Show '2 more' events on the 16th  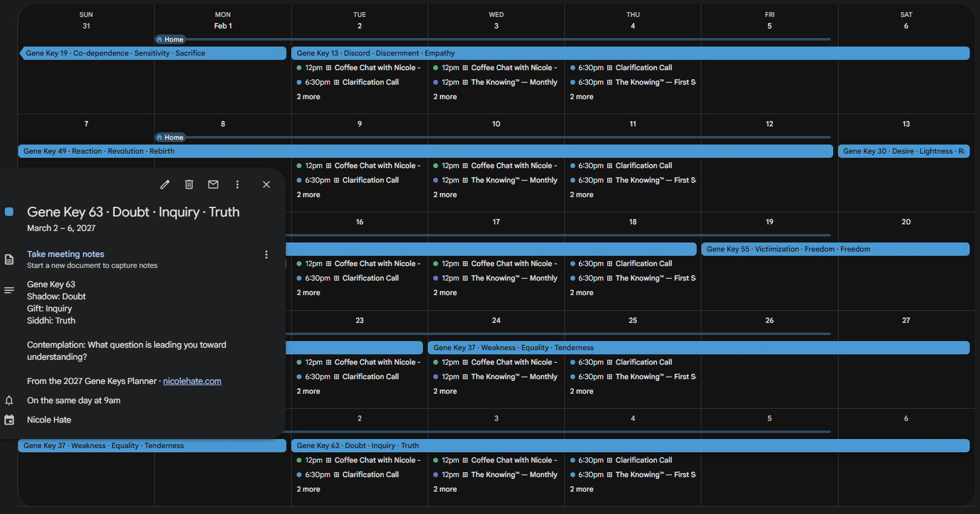309,293
